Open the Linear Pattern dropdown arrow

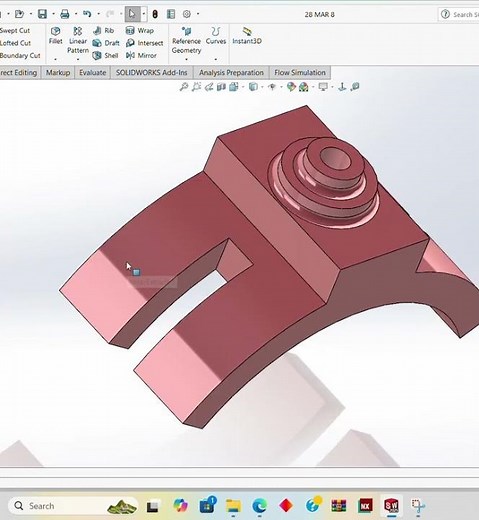tap(78, 59)
